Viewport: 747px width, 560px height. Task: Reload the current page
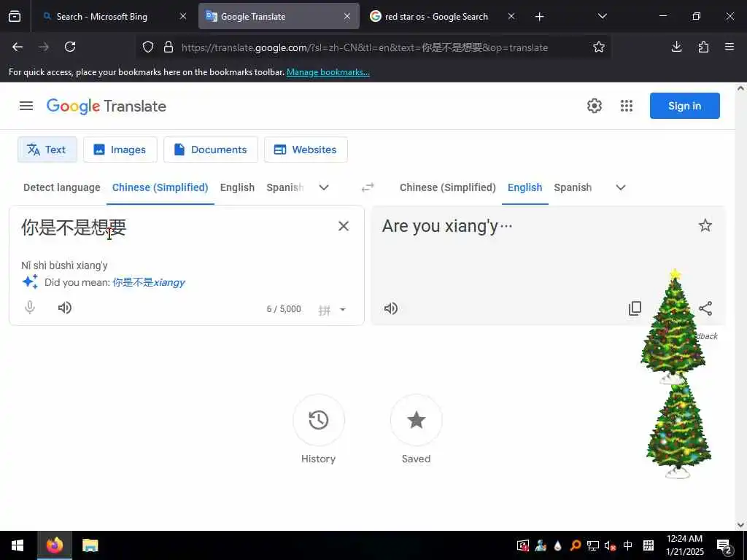(x=70, y=47)
